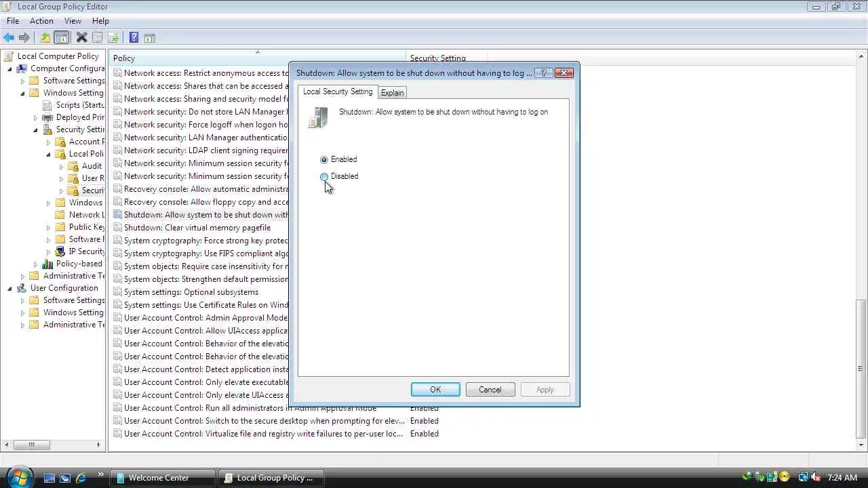Click the dialog's help question mark button
The image size is (868, 488).
click(x=543, y=73)
